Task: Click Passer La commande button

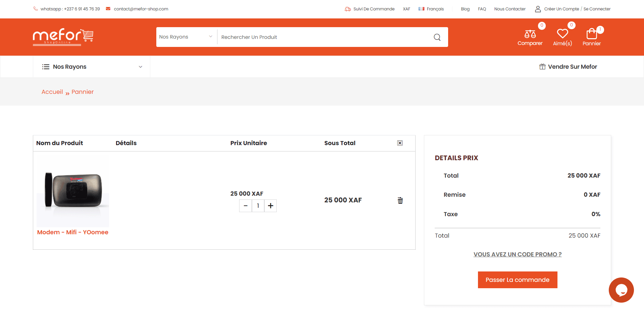Action: [x=518, y=280]
